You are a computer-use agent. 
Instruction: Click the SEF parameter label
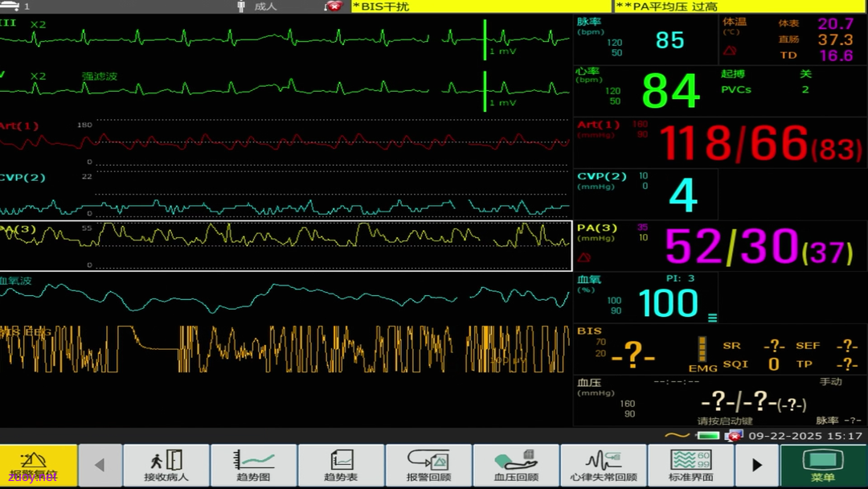point(808,346)
